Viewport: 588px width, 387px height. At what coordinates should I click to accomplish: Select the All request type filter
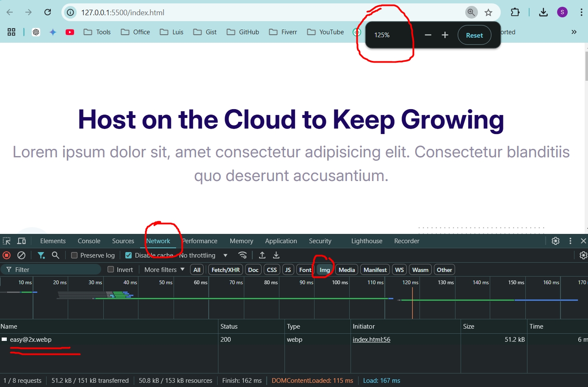(x=197, y=270)
